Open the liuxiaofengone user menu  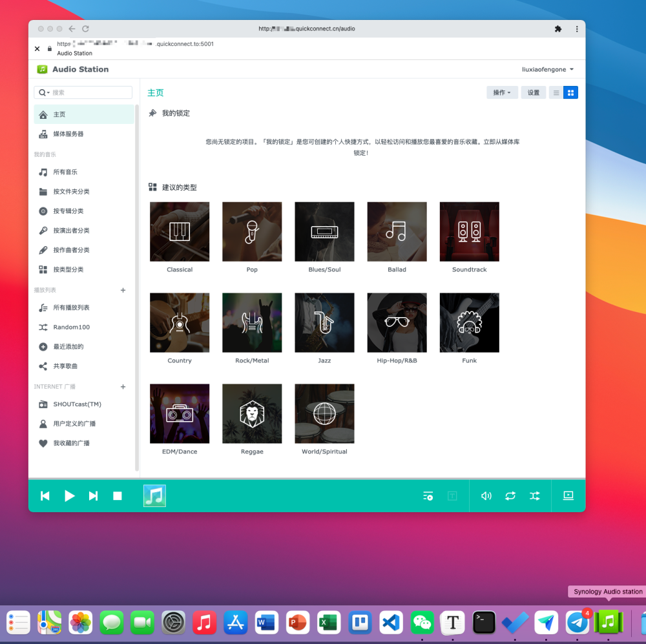pyautogui.click(x=548, y=69)
